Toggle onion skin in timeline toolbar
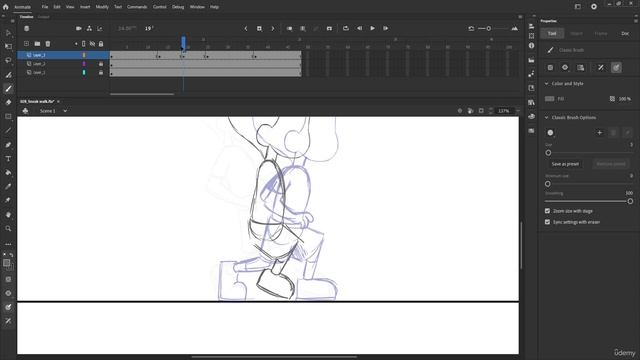 pyautogui.click(x=289, y=29)
